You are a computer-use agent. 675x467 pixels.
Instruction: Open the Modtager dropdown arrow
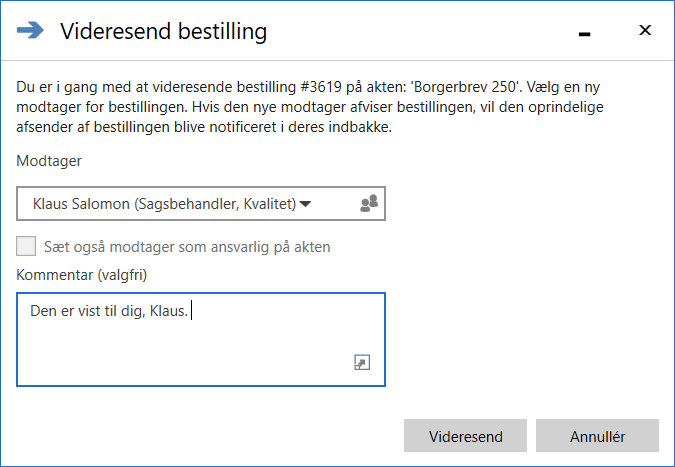(306, 204)
